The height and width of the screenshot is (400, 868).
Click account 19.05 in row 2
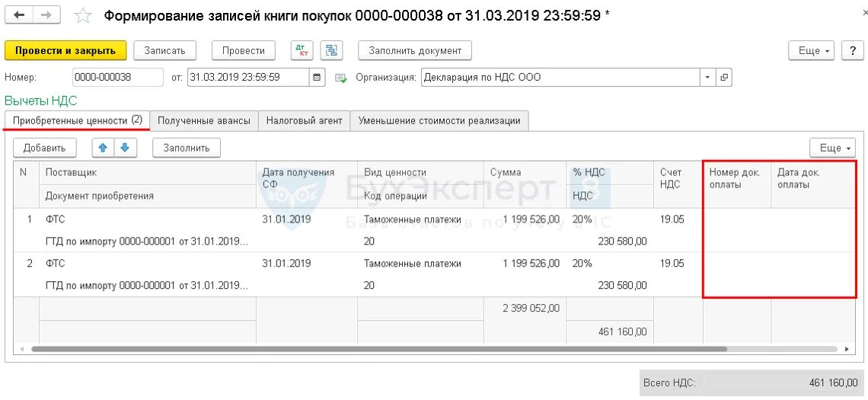click(x=672, y=264)
